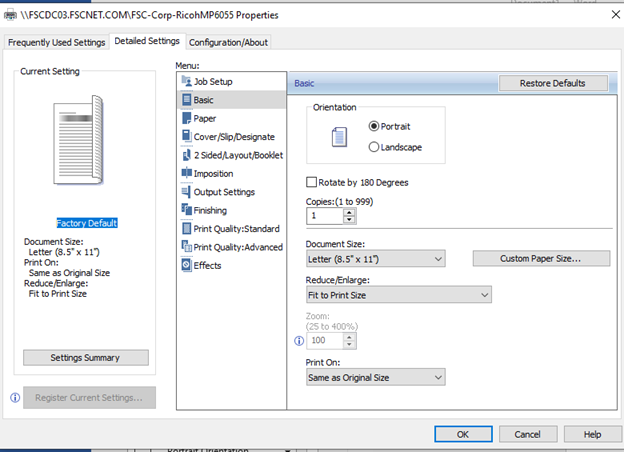
Task: Expand the Print On dropdown
Action: (375, 377)
